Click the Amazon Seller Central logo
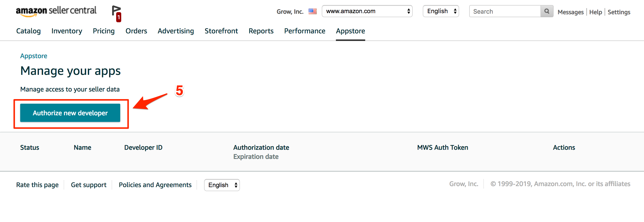The width and height of the screenshot is (644, 222). [x=56, y=11]
